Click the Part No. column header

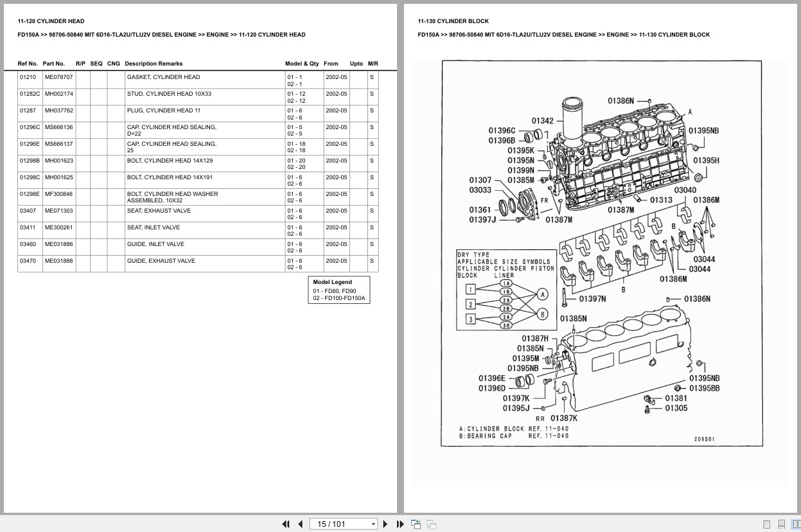[54, 64]
